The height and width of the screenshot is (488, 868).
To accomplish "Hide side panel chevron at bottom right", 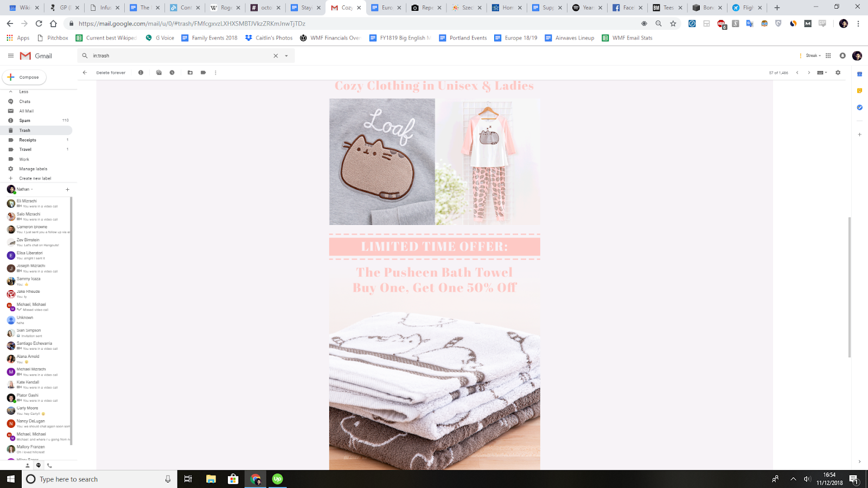I will coord(859,462).
